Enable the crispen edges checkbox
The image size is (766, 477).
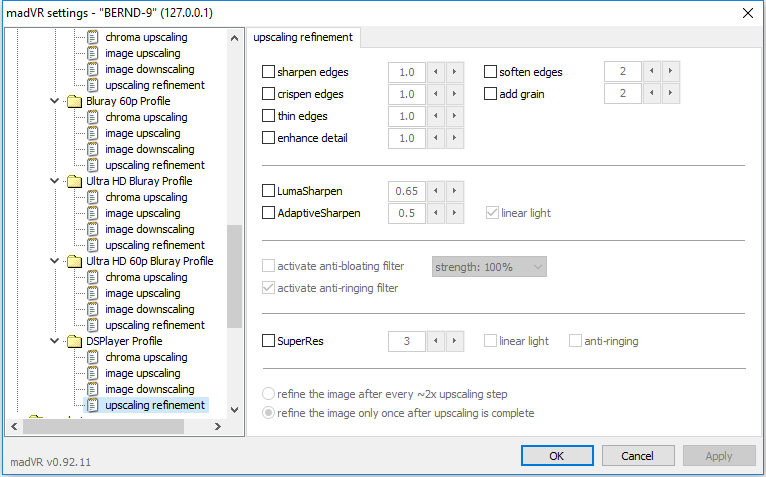click(268, 94)
